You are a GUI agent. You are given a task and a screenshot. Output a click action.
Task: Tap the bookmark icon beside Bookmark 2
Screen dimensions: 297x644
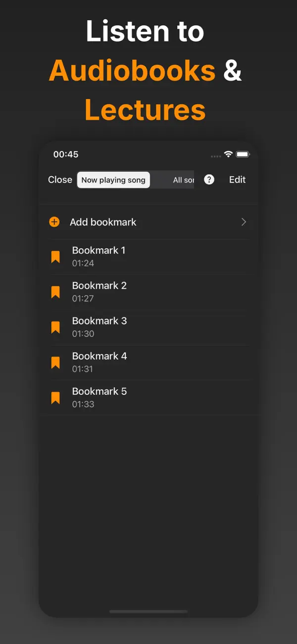tap(55, 292)
